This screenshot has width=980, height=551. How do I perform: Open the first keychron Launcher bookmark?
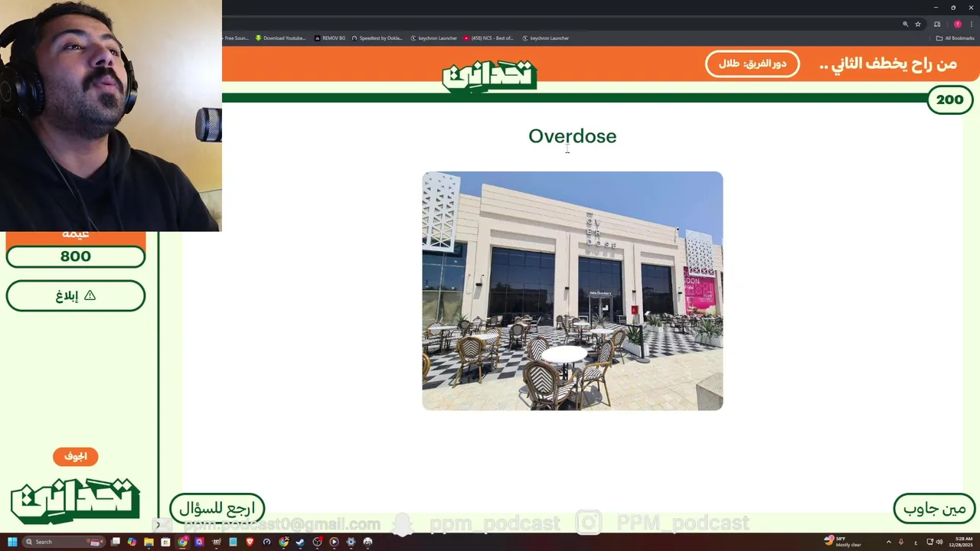point(434,38)
